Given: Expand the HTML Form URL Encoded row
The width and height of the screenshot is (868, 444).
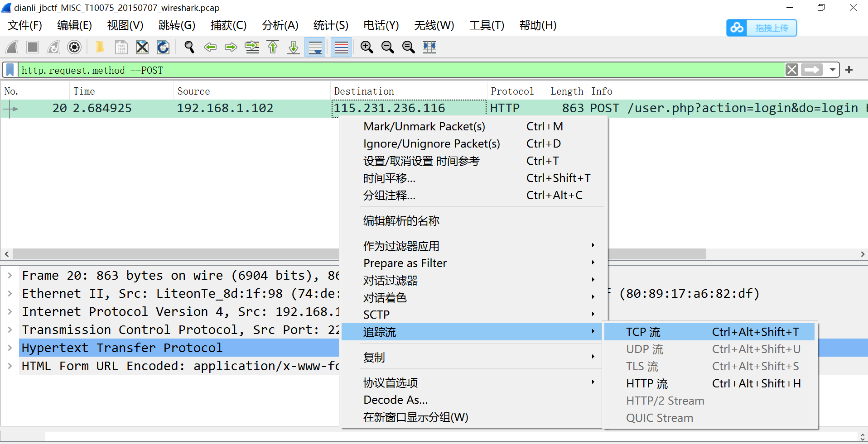Looking at the screenshot, I should 10,366.
